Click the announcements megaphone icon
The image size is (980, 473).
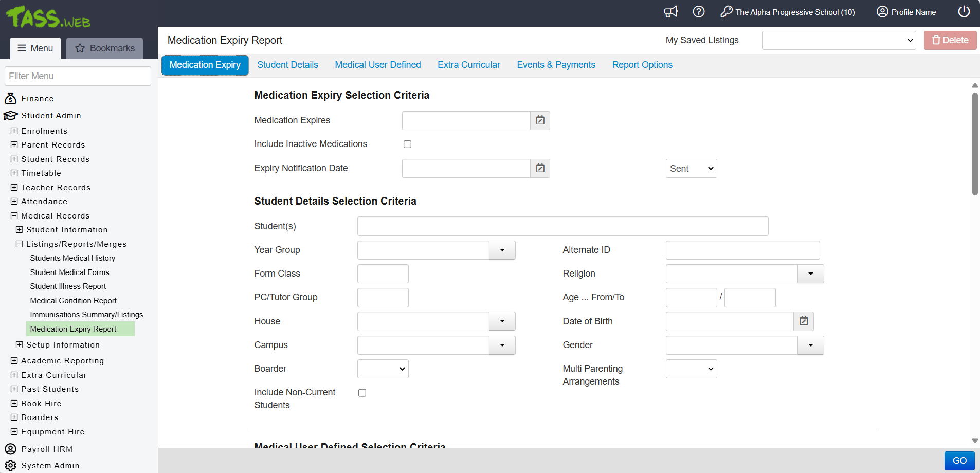coord(670,12)
